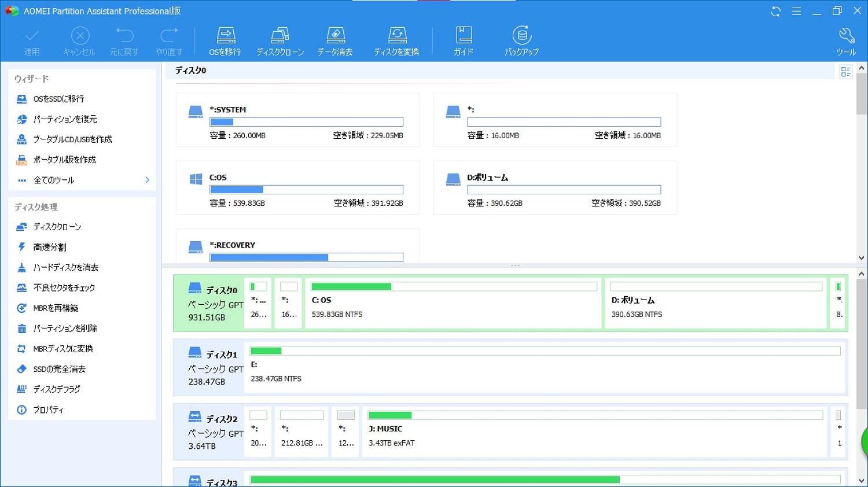Click upper pane scrollbar down arrow
This screenshot has width=868, height=487.
[x=862, y=258]
